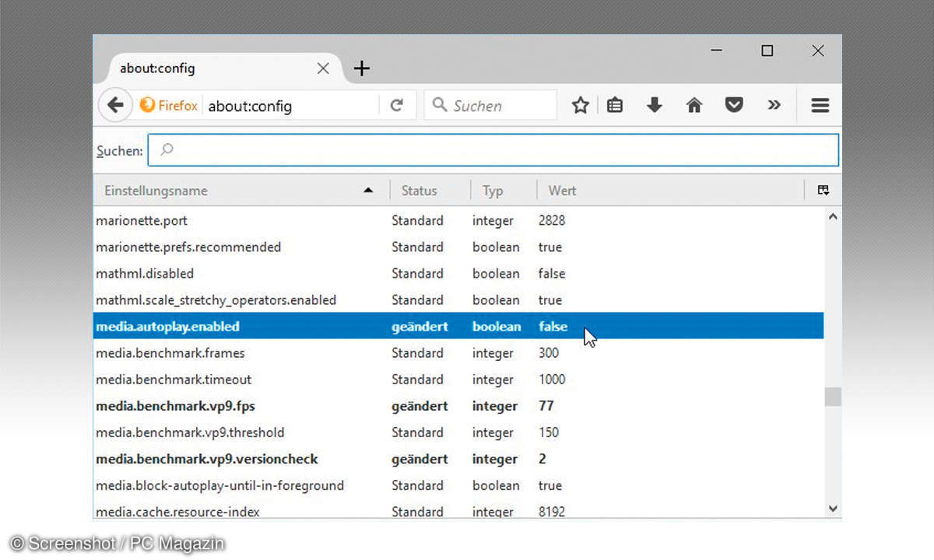
Task: Sort by Einstellungsname column header
Action: (241, 191)
